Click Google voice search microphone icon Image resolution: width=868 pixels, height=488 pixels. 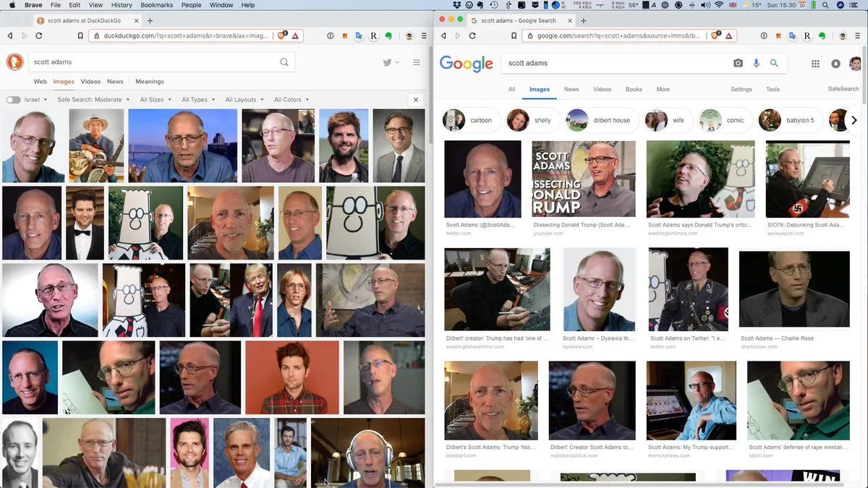coord(757,64)
